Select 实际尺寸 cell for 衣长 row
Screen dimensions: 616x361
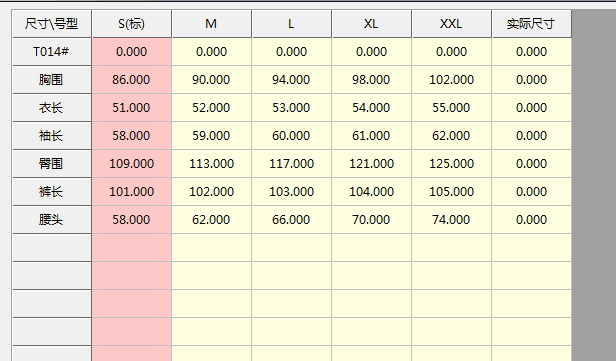[531, 108]
